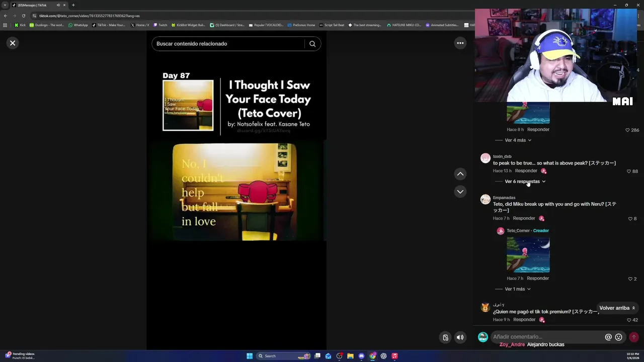Click the creator-liked badge on toxin_dxb's comment
This screenshot has height=362, width=644.
coord(543,171)
